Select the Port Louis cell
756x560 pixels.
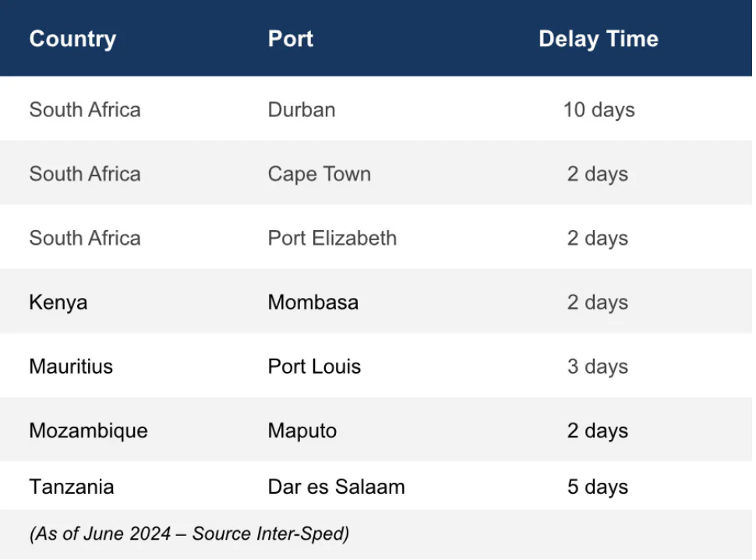(x=314, y=366)
